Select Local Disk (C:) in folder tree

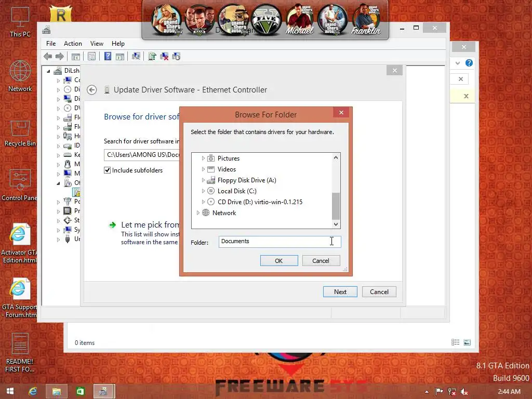coord(237,191)
